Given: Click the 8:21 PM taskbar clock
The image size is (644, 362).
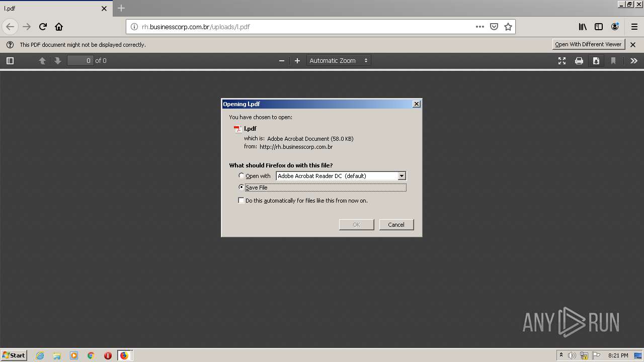Looking at the screenshot, I should point(618,355).
